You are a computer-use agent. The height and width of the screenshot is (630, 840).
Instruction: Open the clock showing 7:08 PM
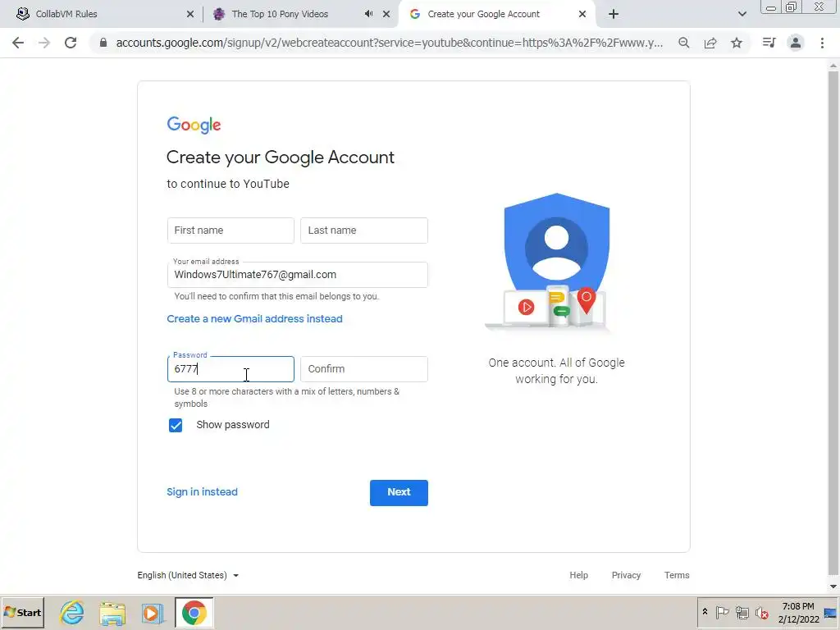[798, 613]
